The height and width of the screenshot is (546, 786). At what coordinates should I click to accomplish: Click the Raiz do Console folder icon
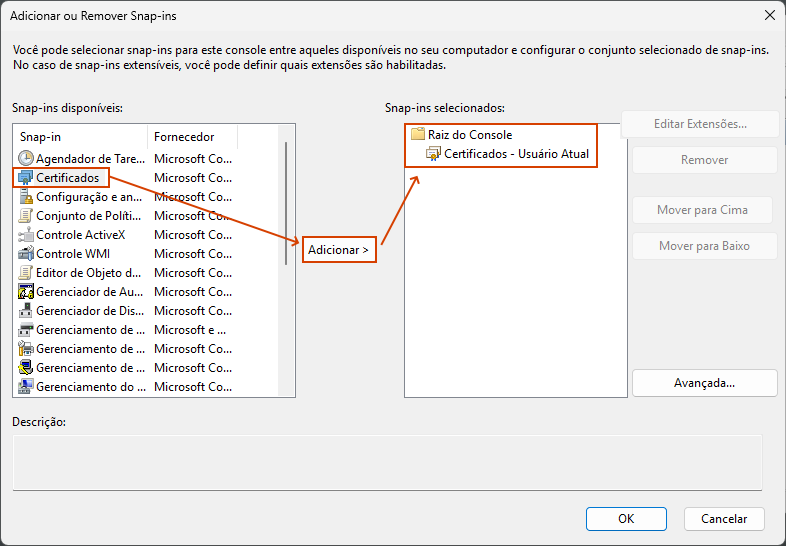click(x=418, y=135)
